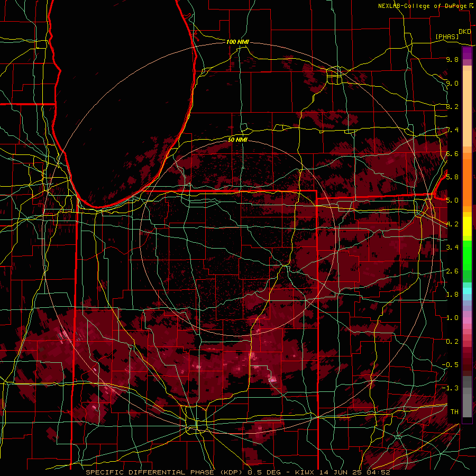Click the 5.0 color scale value
The width and height of the screenshot is (476, 476).
[x=452, y=200]
